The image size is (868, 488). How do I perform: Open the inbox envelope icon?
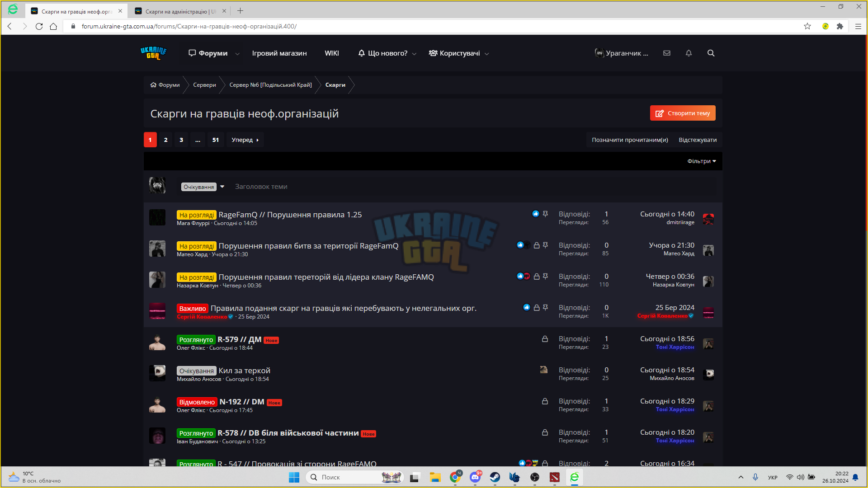point(667,53)
